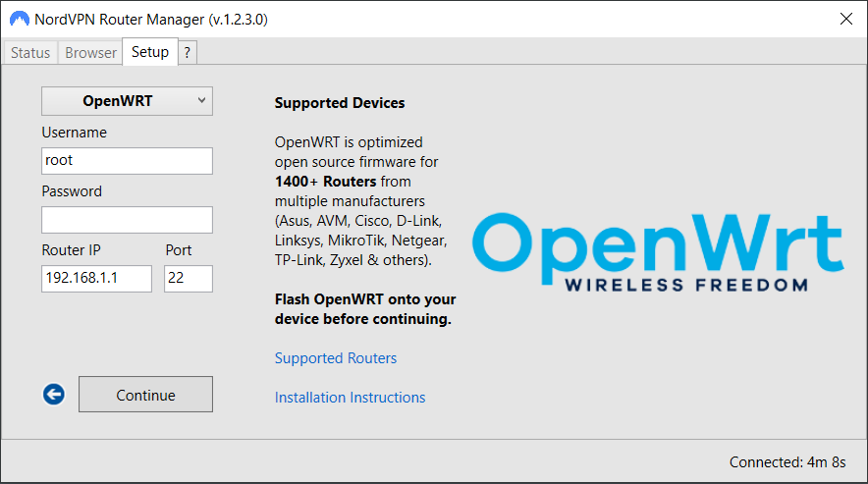Click the Port field showing 22

click(x=189, y=278)
